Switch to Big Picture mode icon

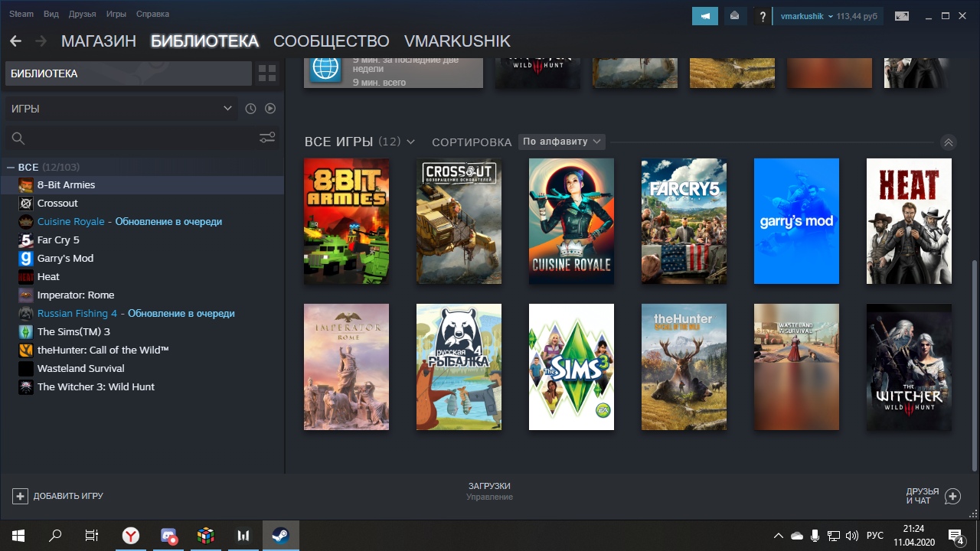point(902,15)
